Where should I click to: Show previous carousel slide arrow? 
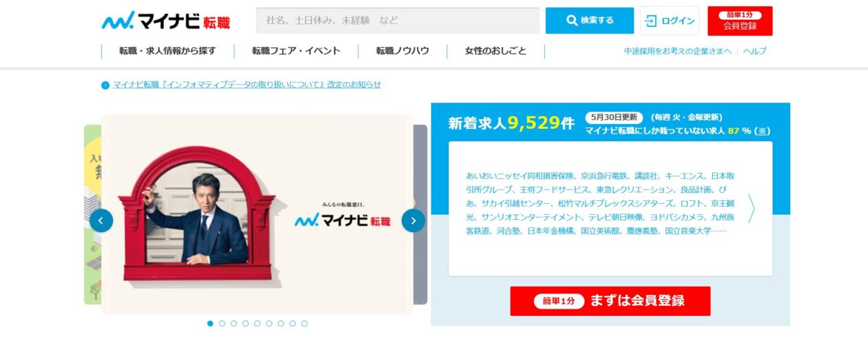[x=101, y=220]
